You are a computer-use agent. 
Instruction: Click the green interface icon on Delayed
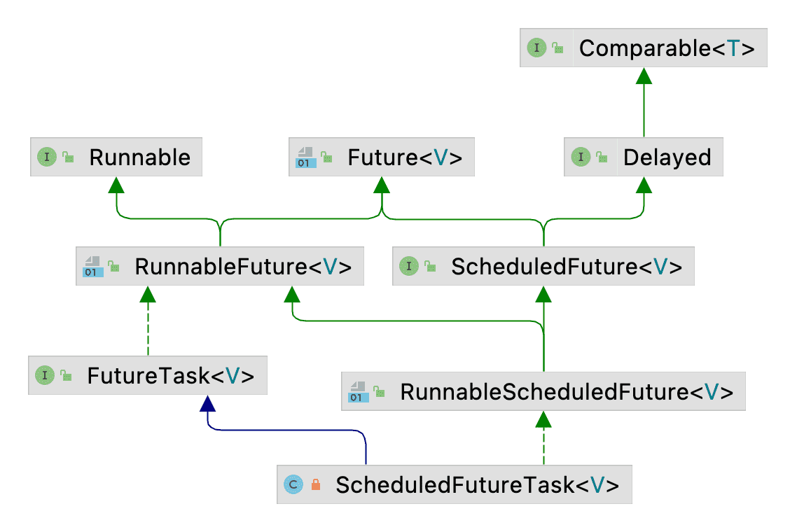point(581,157)
